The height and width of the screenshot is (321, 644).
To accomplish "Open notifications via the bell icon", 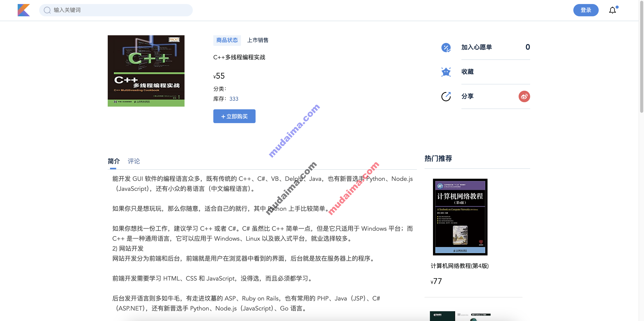I will (x=613, y=10).
